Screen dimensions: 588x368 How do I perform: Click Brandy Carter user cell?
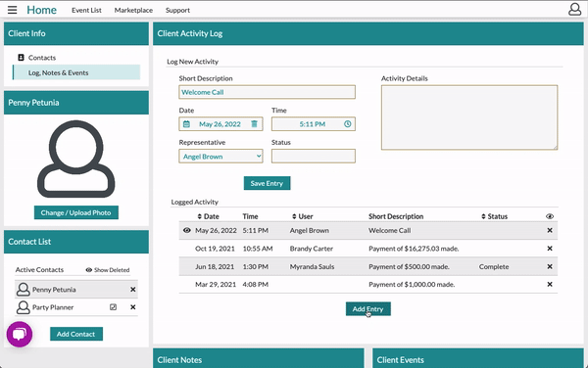click(312, 249)
